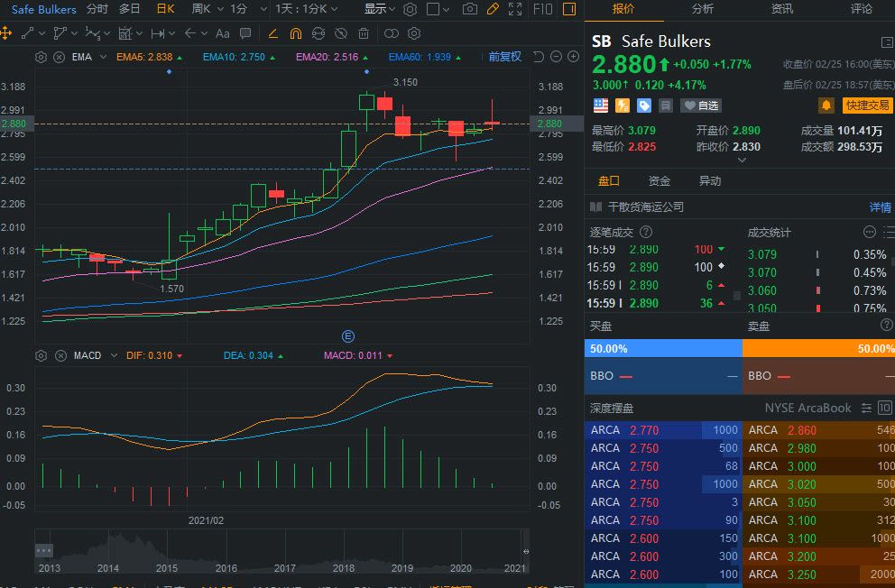The height and width of the screenshot is (588, 895).
Task: Open EMA indicator settings gear
Action: (x=41, y=57)
